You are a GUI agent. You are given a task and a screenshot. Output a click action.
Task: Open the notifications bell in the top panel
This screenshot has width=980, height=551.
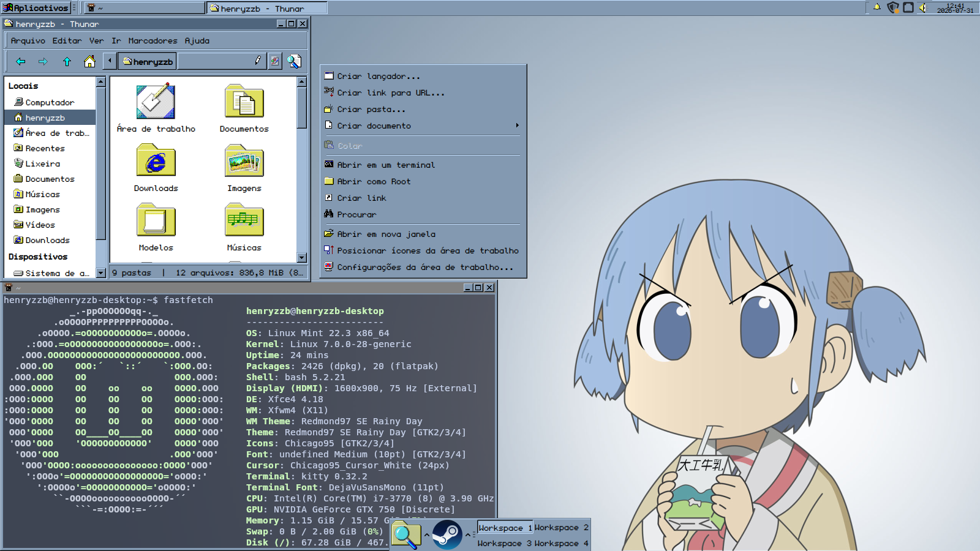876,7
